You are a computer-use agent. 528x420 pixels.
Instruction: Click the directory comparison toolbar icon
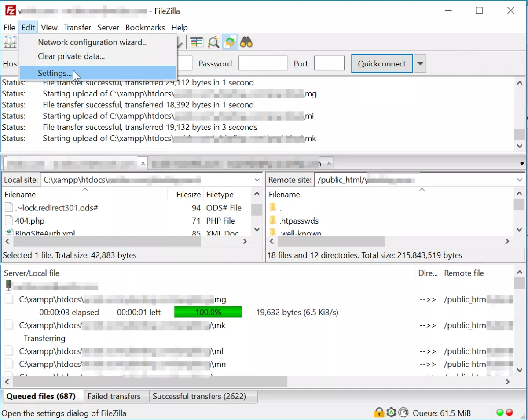(213, 42)
